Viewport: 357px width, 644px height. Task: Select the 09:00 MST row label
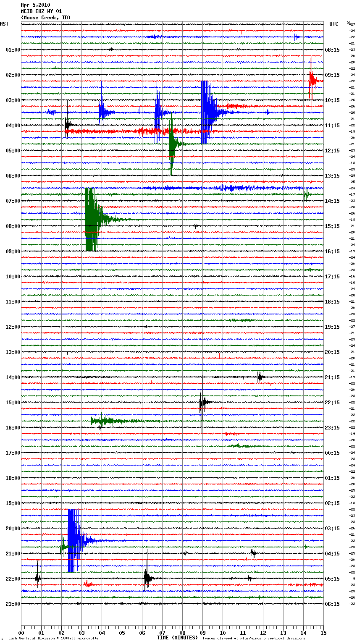click(13, 251)
